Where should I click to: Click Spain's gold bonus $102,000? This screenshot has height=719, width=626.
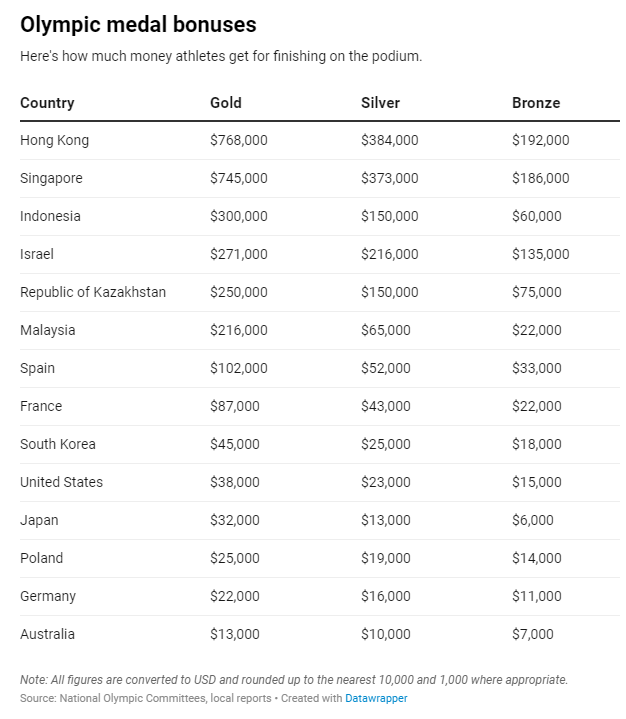(239, 369)
